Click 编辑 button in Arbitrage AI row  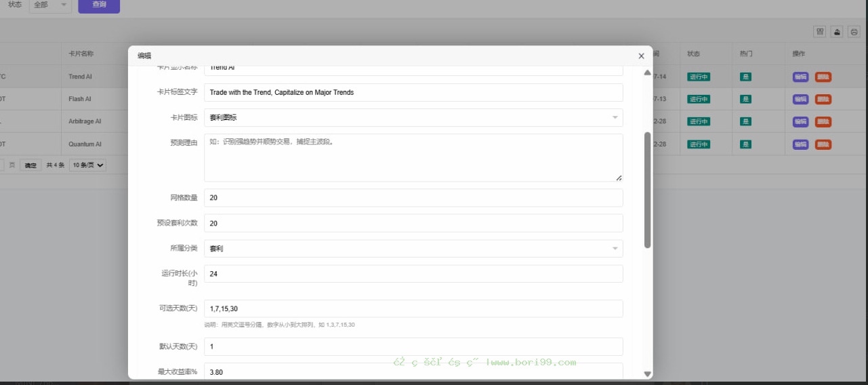tap(801, 121)
